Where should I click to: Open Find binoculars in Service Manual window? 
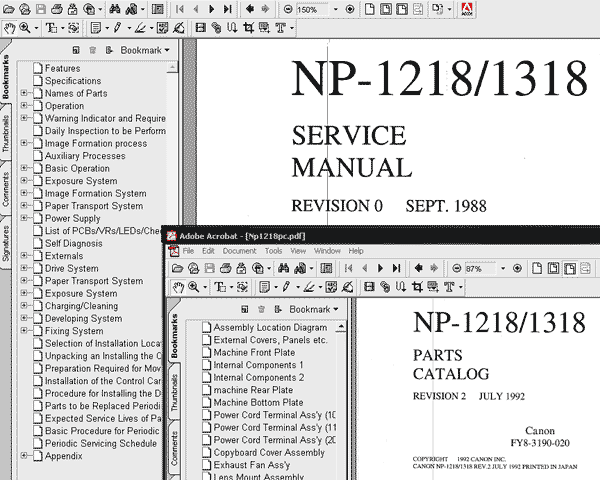tap(114, 9)
